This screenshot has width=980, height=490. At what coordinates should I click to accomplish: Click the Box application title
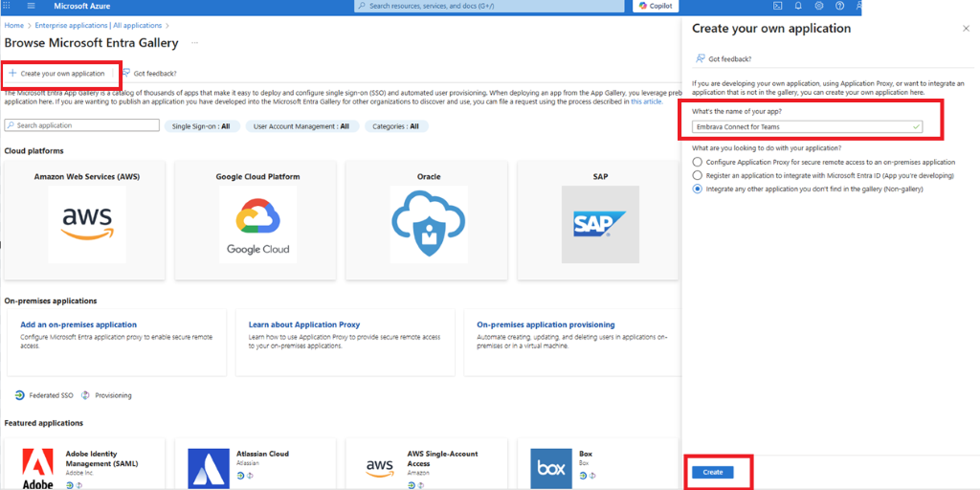tap(586, 454)
